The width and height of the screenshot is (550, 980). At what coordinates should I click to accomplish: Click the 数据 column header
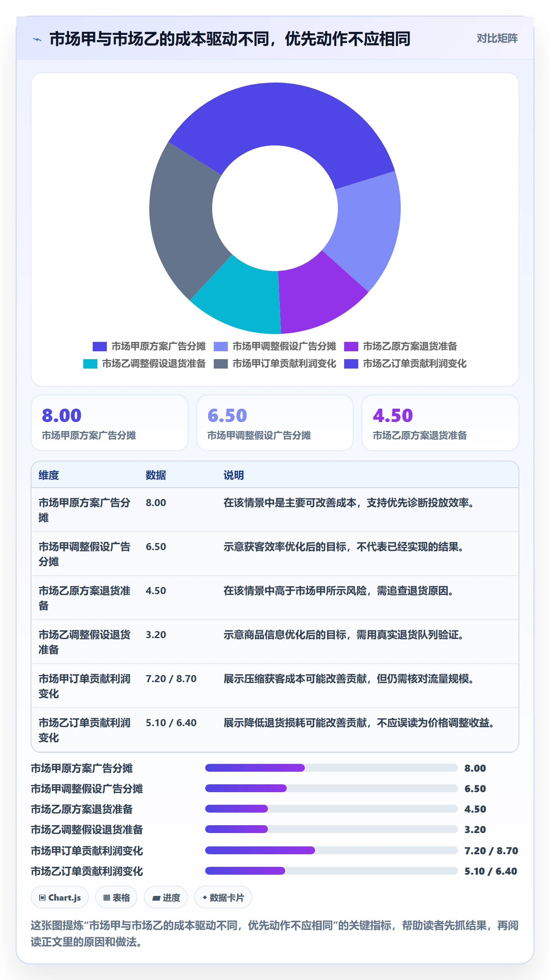pyautogui.click(x=156, y=475)
